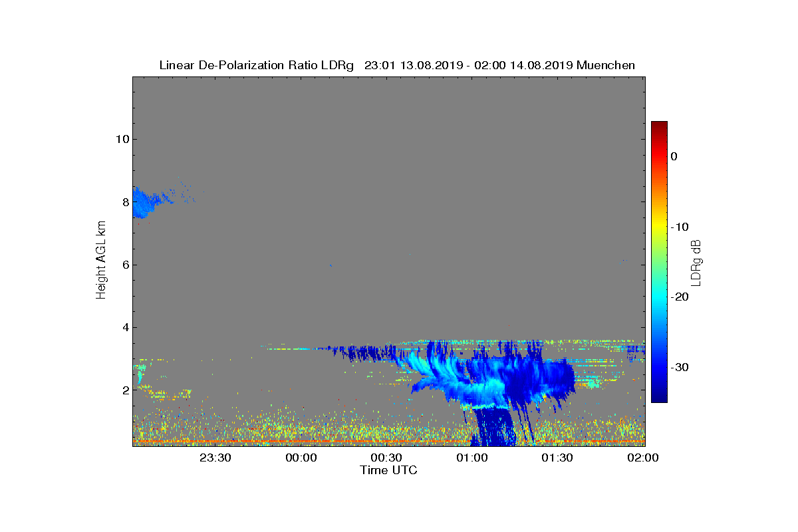This screenshot has width=798, height=532.
Task: Click the height tick label '6'
Action: pyautogui.click(x=124, y=265)
